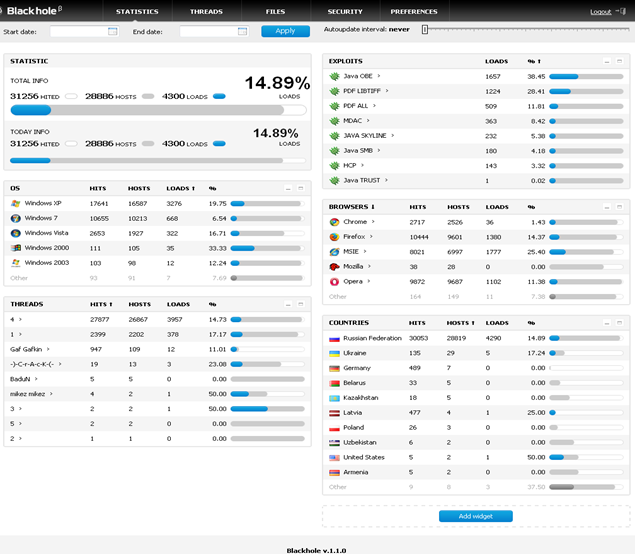
Task: Click the green icon beside Java OBE
Action: (x=334, y=76)
